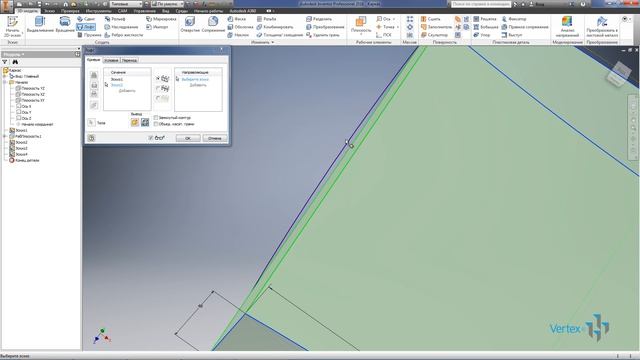Select the Shell (Оболочка) tool
The height and width of the screenshot is (360, 640).
pos(240,27)
